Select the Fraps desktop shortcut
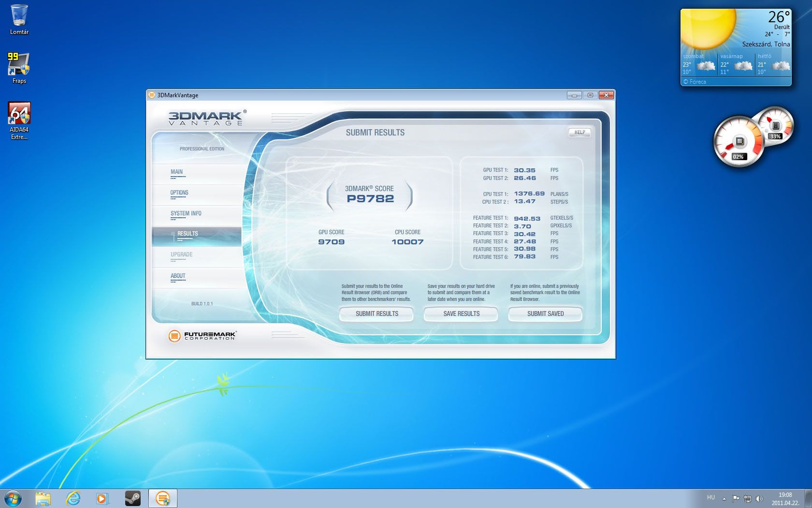 19,68
